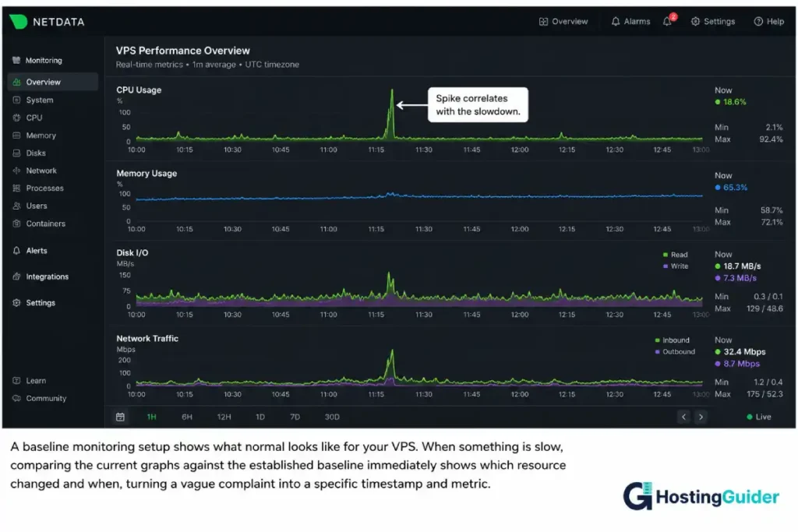This screenshot has height=532, width=798.
Task: Click the Alerts bell sidebar icon
Action: (16, 250)
